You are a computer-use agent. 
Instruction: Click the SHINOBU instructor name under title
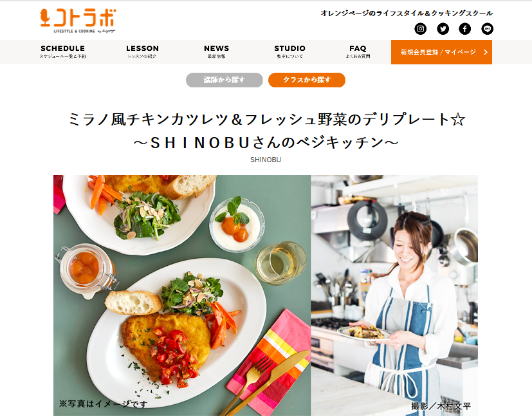(x=266, y=160)
